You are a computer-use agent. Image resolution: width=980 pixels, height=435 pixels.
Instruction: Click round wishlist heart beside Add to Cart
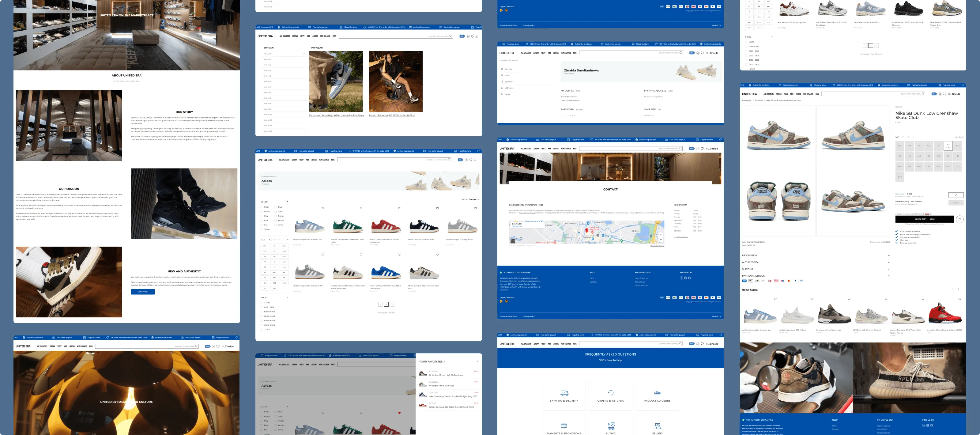(x=960, y=219)
